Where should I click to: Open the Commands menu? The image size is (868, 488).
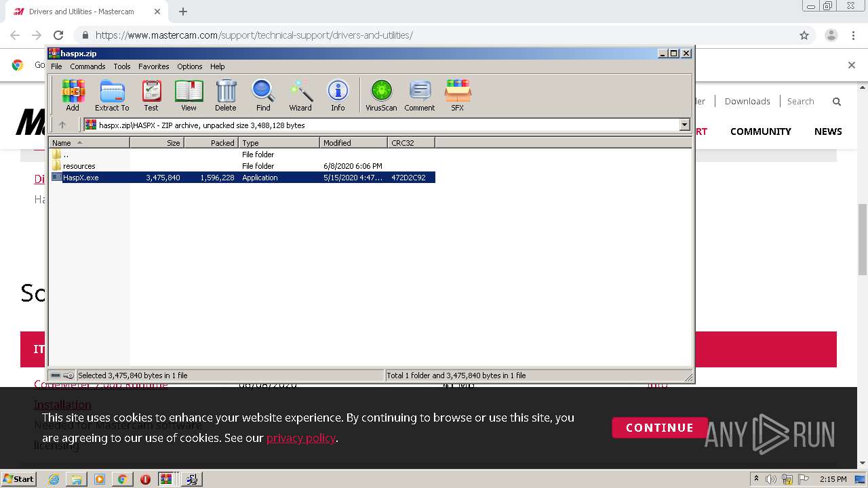pos(87,66)
